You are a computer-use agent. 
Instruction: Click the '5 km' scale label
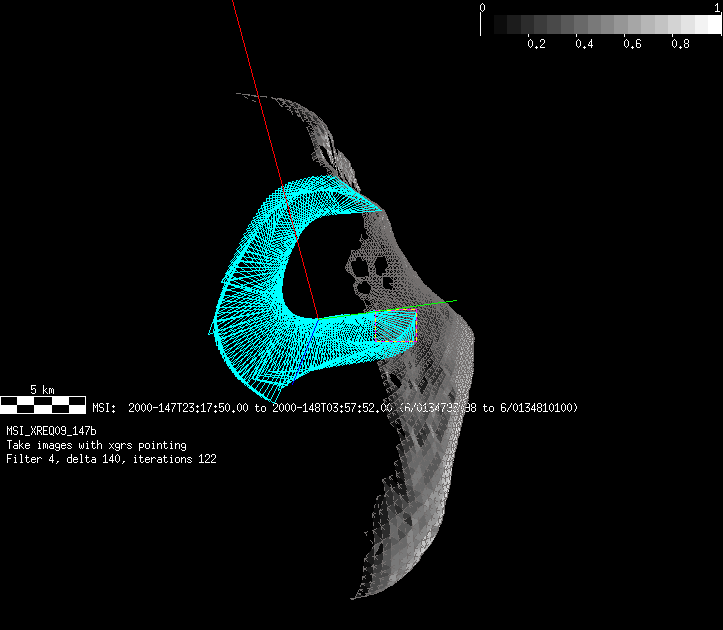(x=42, y=390)
